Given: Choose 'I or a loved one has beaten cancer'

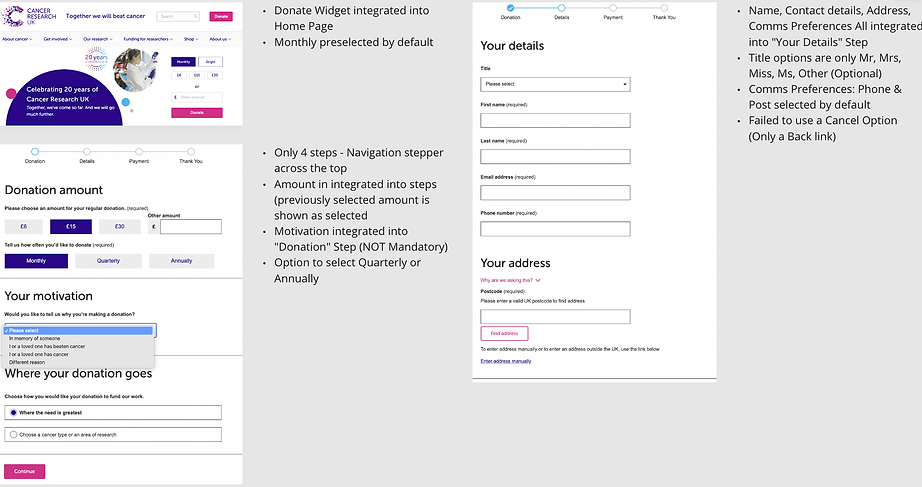Looking at the screenshot, I should click(79, 346).
